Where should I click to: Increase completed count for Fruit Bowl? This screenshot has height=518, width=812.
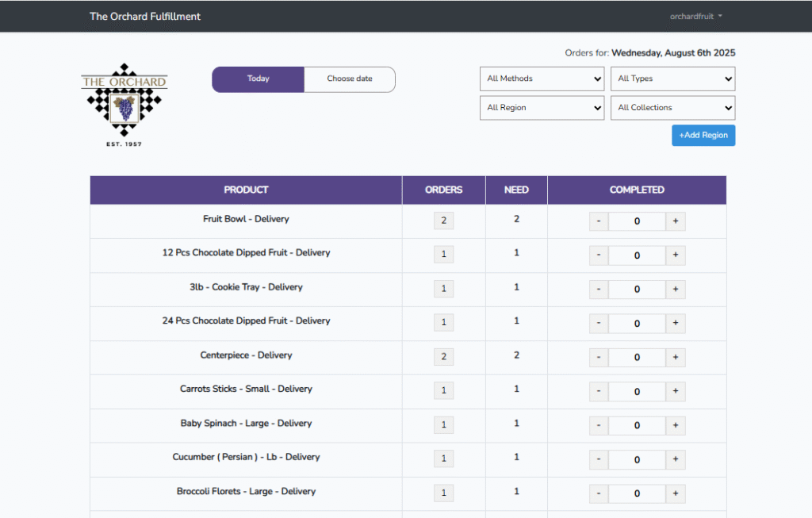click(675, 222)
